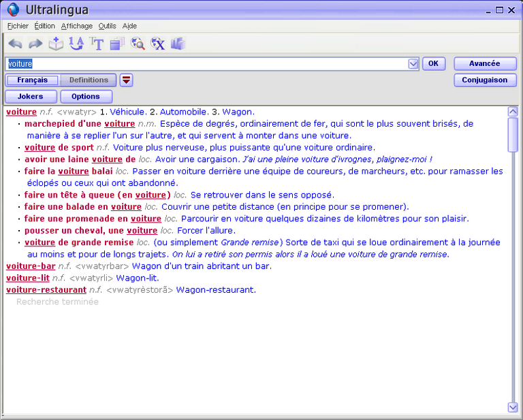Image resolution: width=523 pixels, height=420 pixels.
Task: Open the Conjugaison button
Action: click(485, 80)
